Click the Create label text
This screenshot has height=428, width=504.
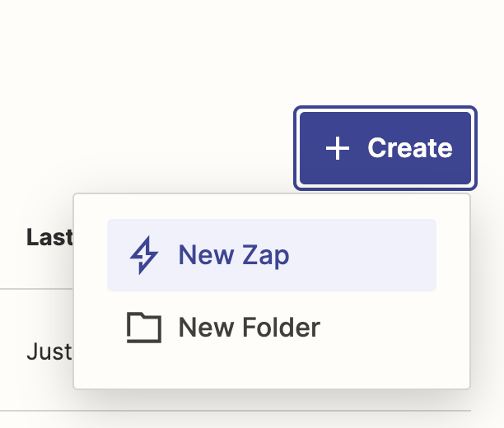410,148
